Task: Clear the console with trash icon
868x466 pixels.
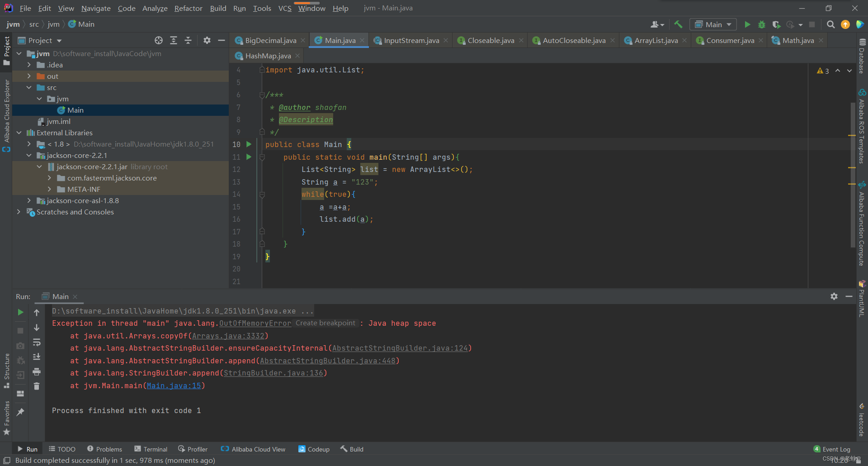Action: tap(37, 386)
